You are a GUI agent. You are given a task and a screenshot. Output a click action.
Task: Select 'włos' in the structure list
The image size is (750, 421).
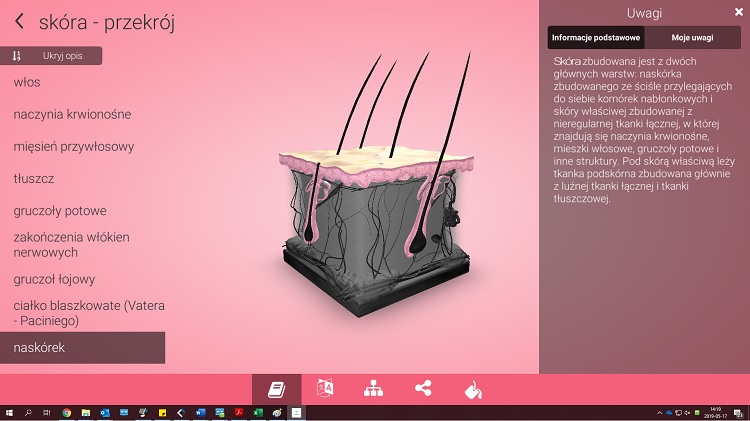(27, 82)
